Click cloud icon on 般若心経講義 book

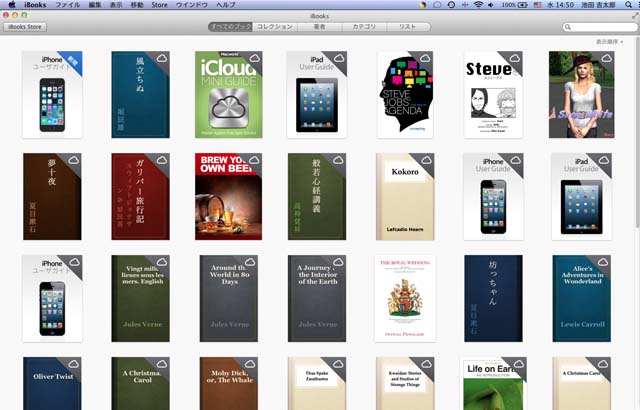pos(338,160)
